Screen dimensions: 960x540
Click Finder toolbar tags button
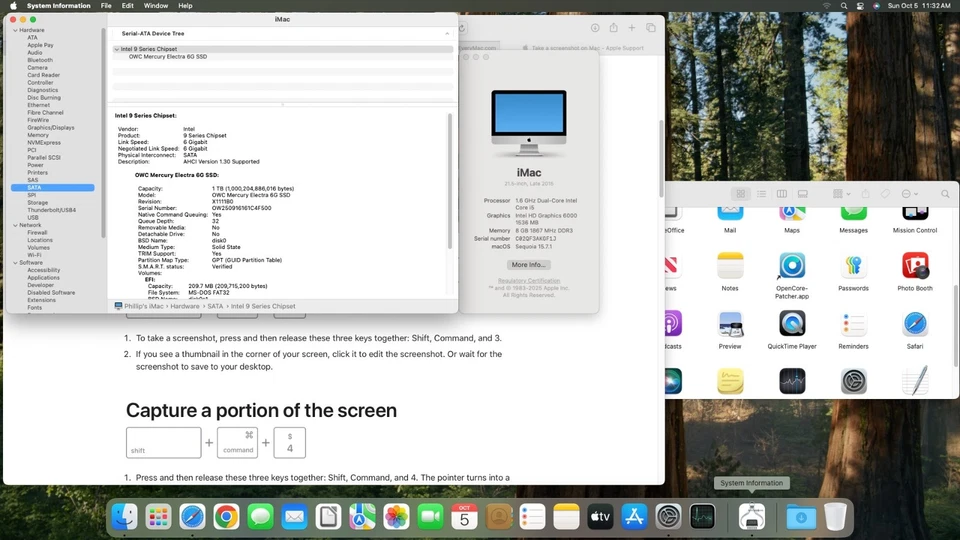[885, 194]
